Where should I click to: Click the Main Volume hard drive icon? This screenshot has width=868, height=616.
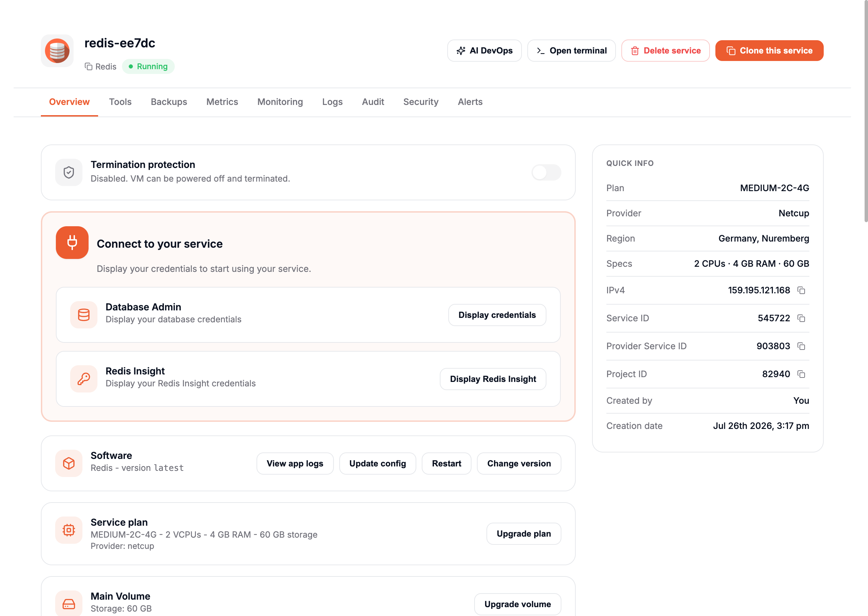pyautogui.click(x=68, y=603)
